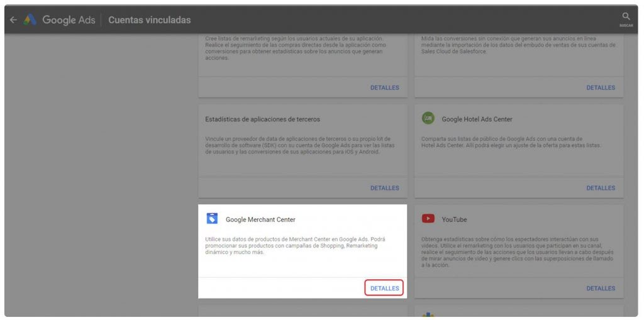Click the Google Ads header text

tap(69, 19)
